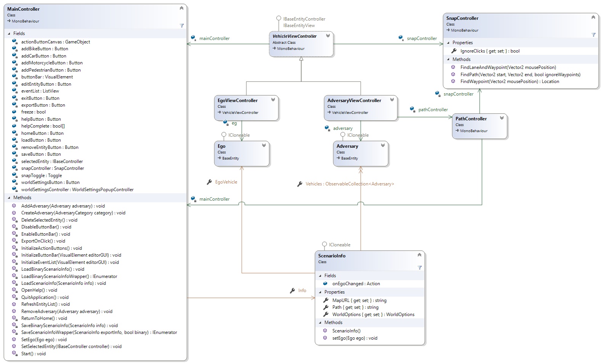This screenshot has width=602, height=364.
Task: Collapse ScenarioInfo Properties section
Action: tap(320, 292)
